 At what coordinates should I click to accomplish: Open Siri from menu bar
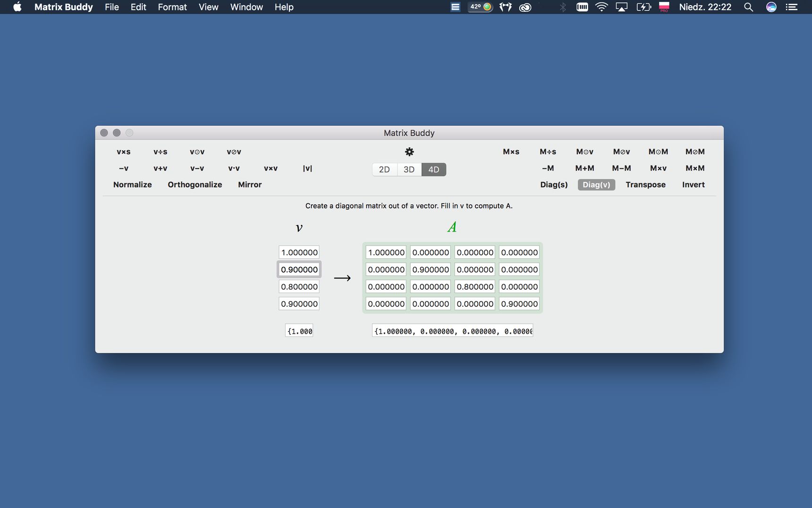click(x=771, y=7)
